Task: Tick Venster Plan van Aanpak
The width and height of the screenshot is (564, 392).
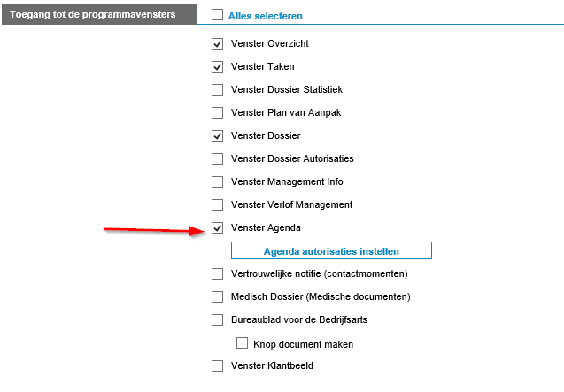Action: [217, 112]
